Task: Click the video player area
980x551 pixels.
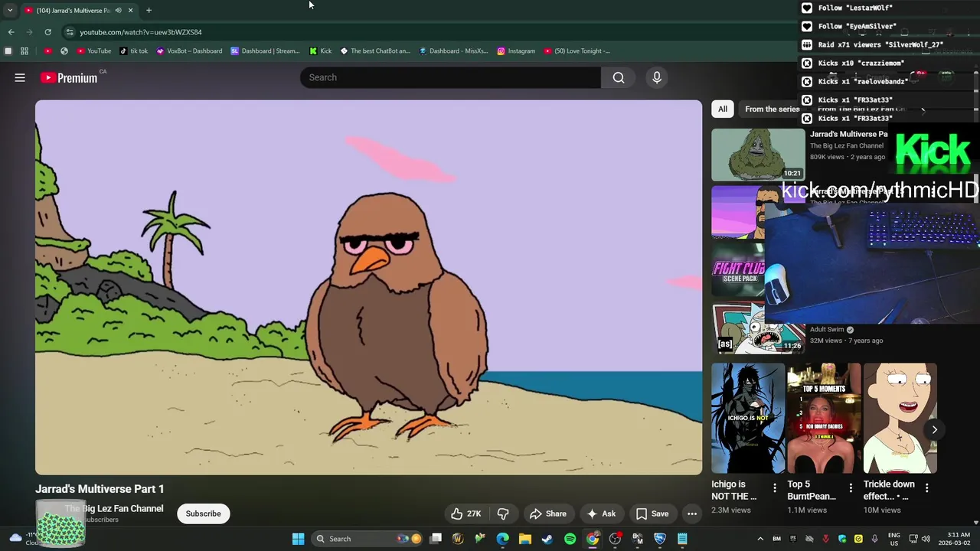Action: point(368,287)
